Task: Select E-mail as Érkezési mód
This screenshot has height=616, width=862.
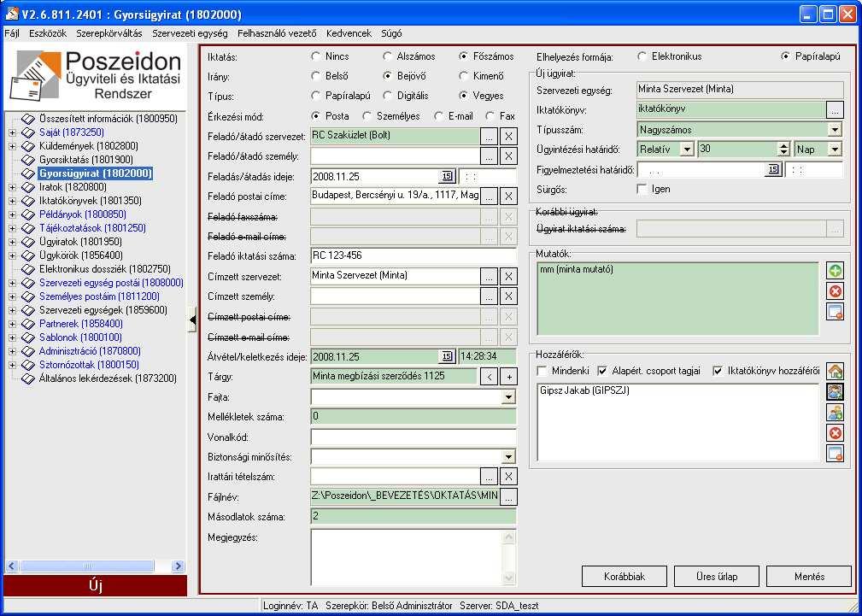Action: (x=438, y=116)
